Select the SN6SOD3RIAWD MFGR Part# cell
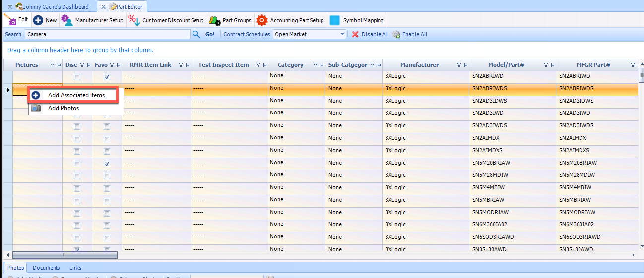The height and width of the screenshot is (278, 644). click(x=597, y=237)
